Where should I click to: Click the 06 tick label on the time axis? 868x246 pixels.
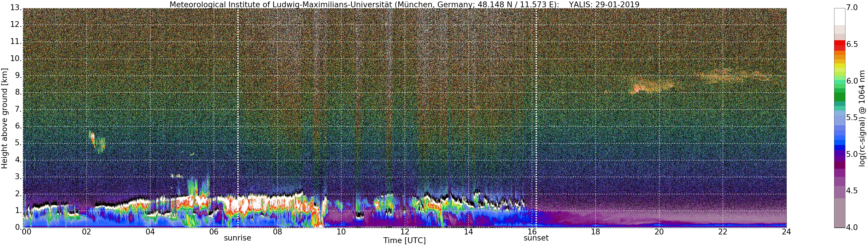(x=214, y=232)
